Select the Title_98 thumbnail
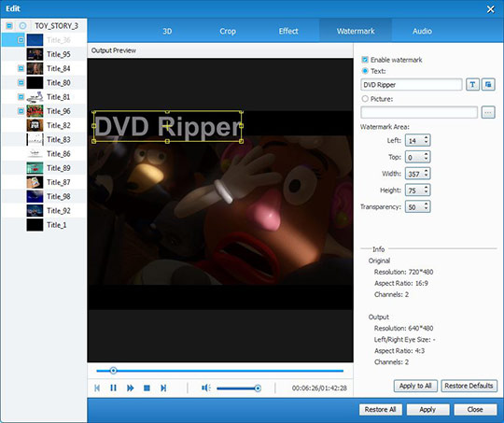Image resolution: width=504 pixels, height=423 pixels. pyautogui.click(x=35, y=196)
